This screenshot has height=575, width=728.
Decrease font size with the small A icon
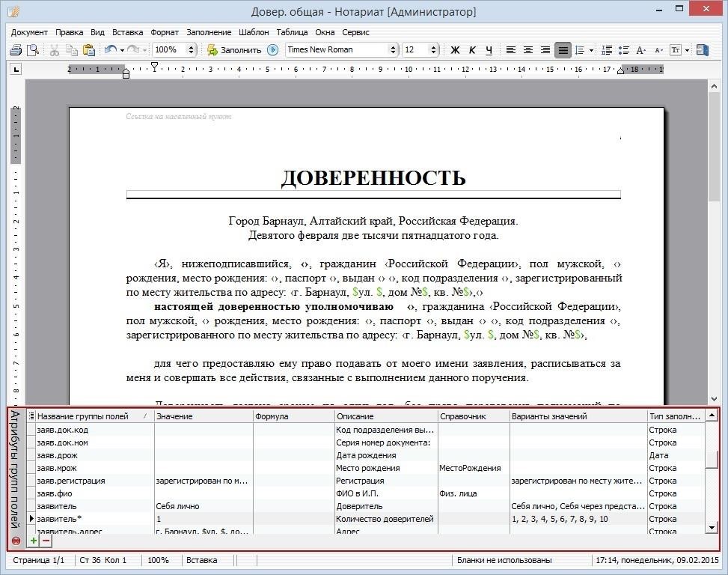tap(658, 49)
